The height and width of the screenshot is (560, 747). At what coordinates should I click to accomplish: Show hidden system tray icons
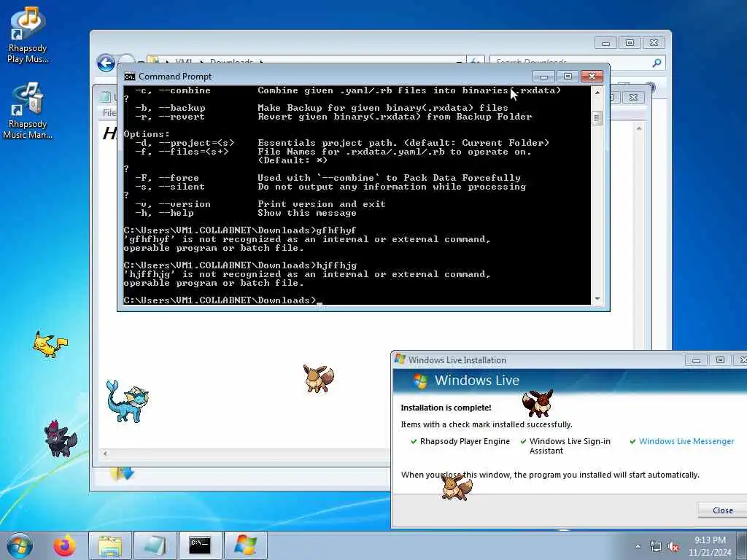click(x=638, y=547)
